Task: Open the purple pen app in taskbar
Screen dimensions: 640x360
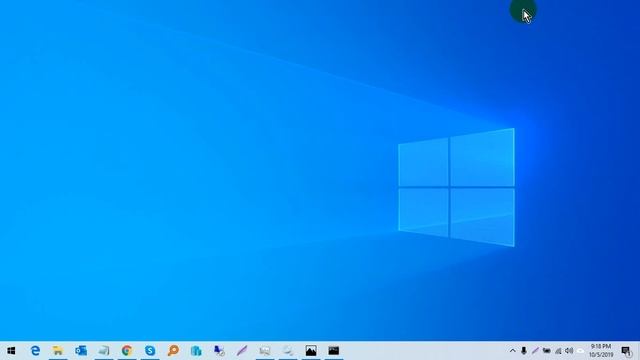Action: pos(242,351)
